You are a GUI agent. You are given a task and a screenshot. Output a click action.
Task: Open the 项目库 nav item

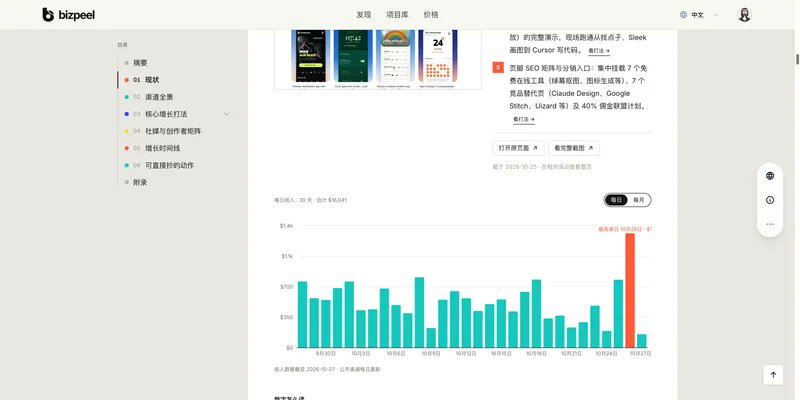click(397, 15)
